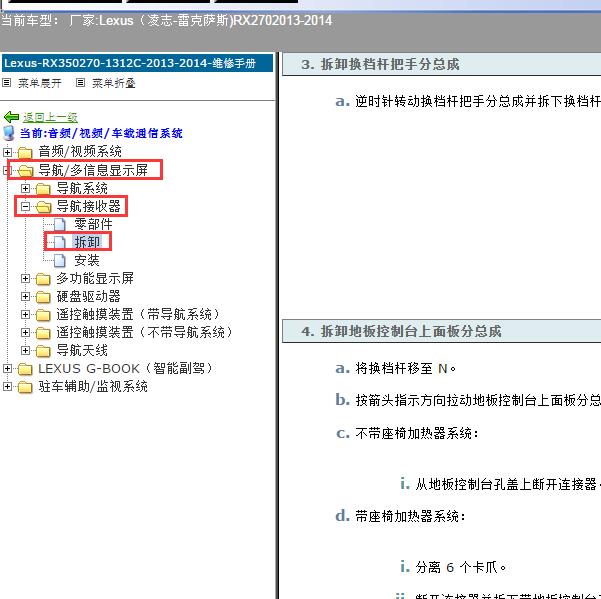Click the 音频/视频系统 folder icon

(x=25, y=152)
